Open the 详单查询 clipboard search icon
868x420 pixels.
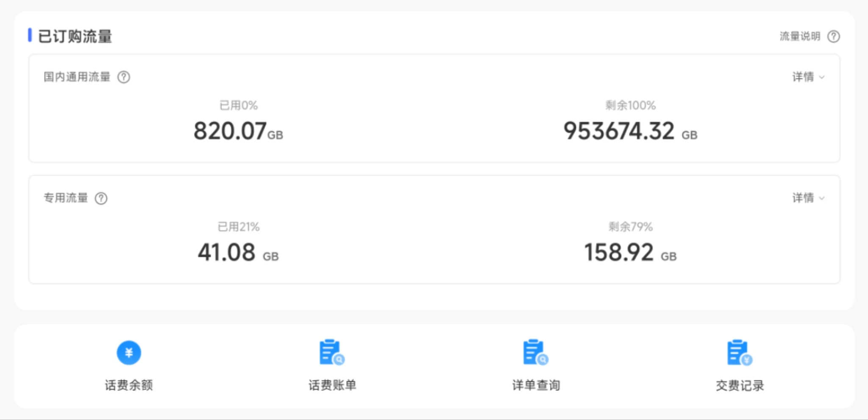coord(536,353)
